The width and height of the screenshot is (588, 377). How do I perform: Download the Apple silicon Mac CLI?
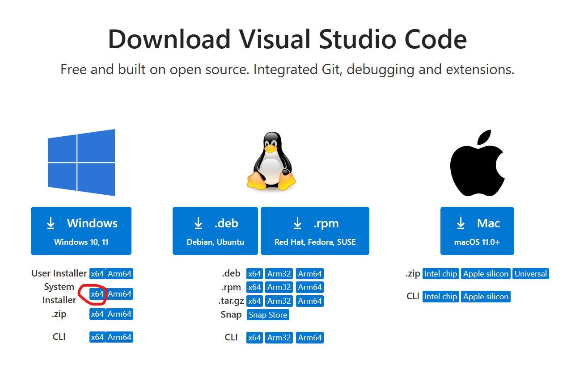pos(486,296)
